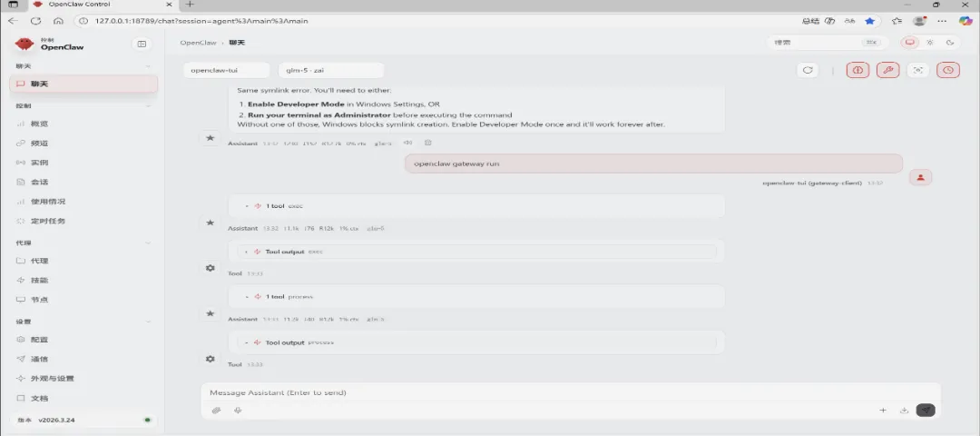Click the focus mode icon
The image size is (980, 436).
tap(917, 70)
